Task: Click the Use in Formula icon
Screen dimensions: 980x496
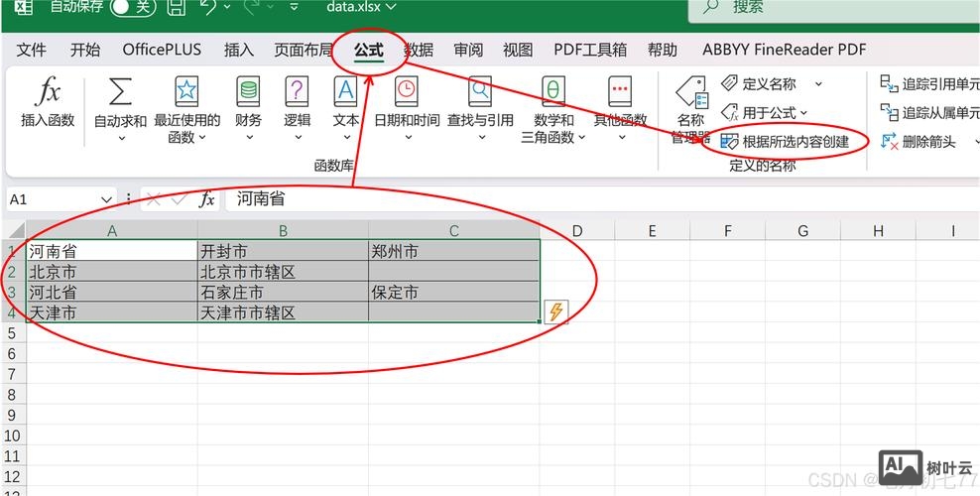Action: click(729, 112)
